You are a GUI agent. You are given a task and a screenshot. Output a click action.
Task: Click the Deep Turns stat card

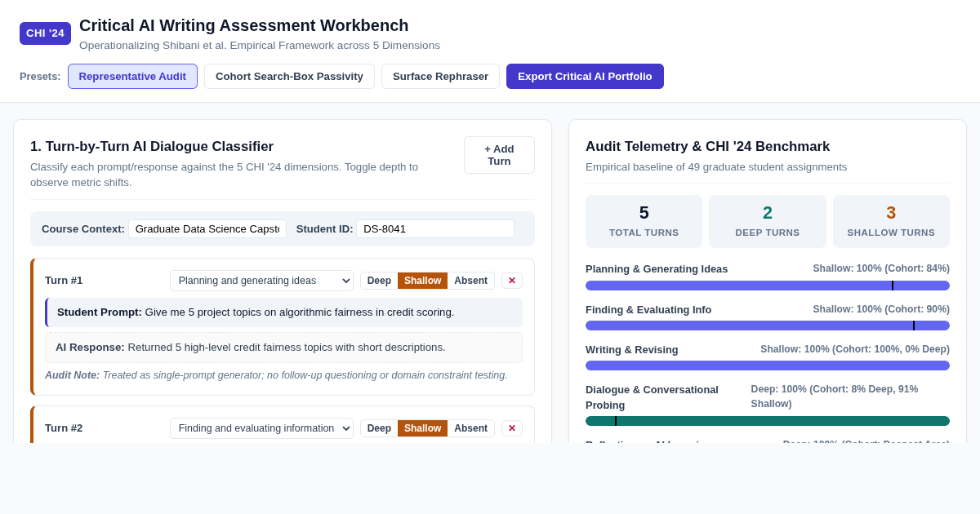point(768,221)
